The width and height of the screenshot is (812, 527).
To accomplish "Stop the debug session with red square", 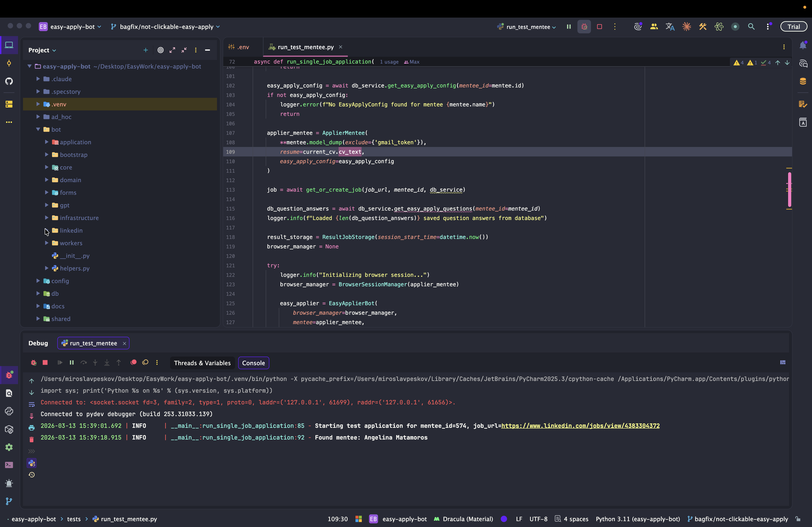I will coord(45,363).
